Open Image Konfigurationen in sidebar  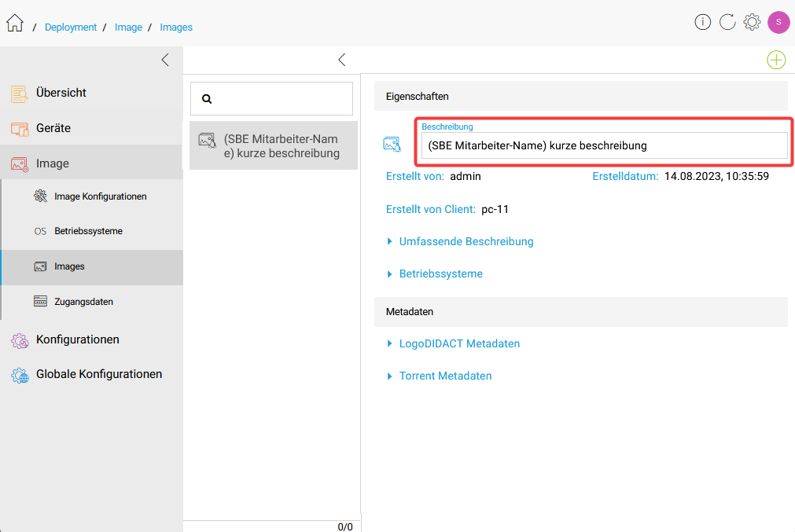pyautogui.click(x=100, y=196)
